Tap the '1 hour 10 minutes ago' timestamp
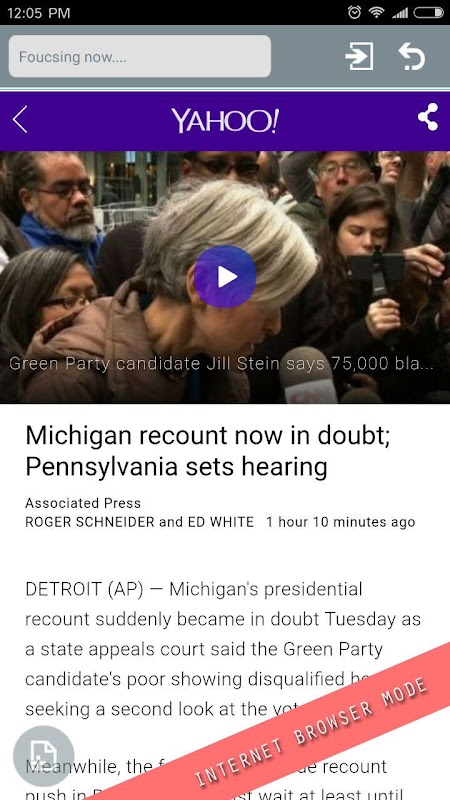Image resolution: width=450 pixels, height=800 pixels. (x=340, y=522)
